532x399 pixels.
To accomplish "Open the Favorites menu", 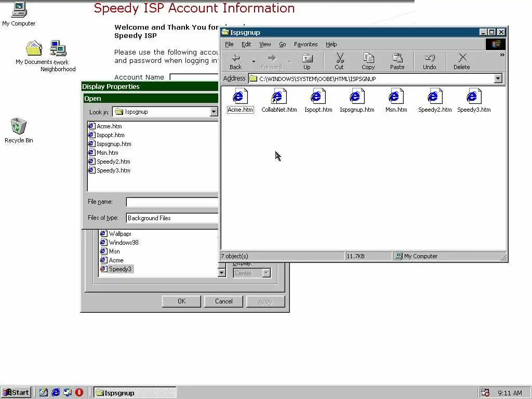I will point(305,45).
